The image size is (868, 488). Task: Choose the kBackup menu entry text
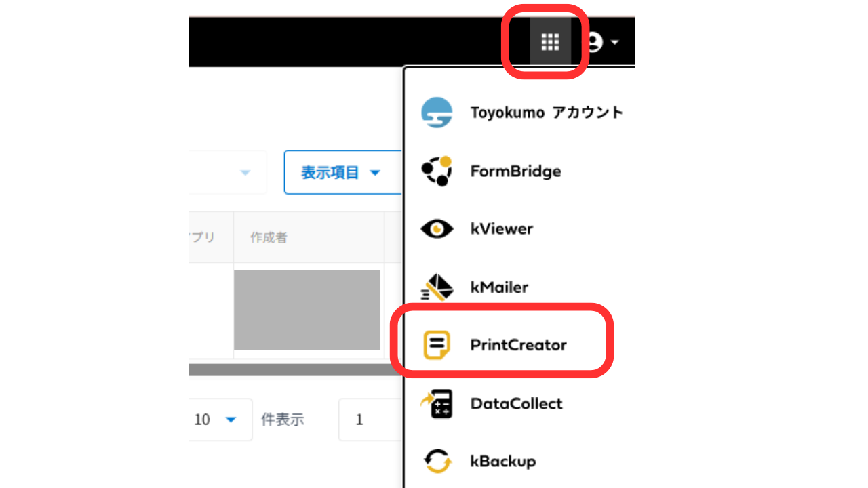pyautogui.click(x=502, y=461)
